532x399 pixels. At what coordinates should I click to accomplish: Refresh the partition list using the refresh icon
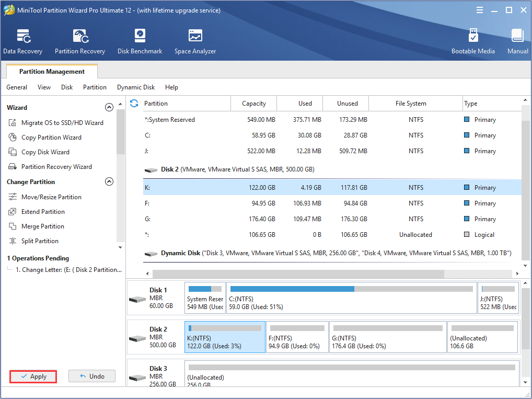pos(134,104)
